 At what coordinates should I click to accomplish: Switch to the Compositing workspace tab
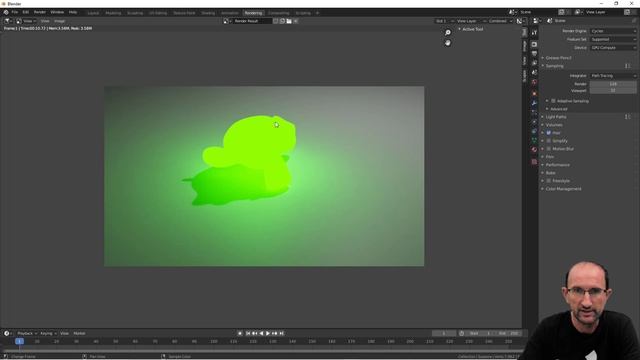[278, 13]
